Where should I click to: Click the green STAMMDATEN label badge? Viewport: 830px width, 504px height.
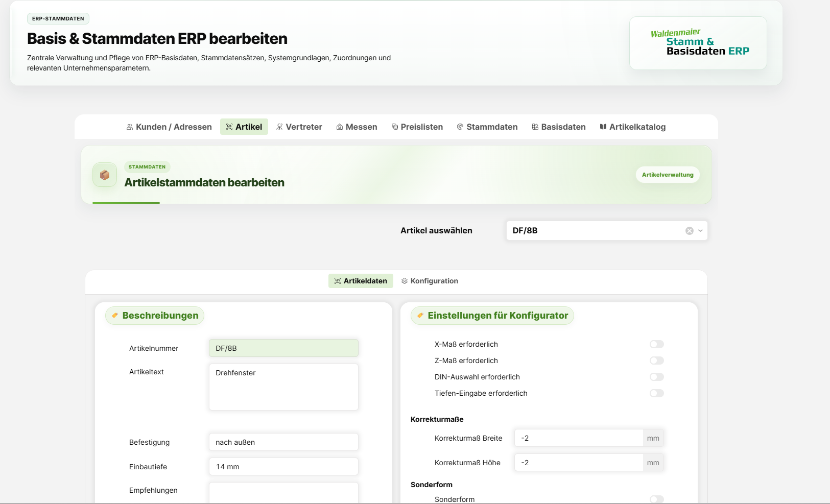[x=147, y=167]
